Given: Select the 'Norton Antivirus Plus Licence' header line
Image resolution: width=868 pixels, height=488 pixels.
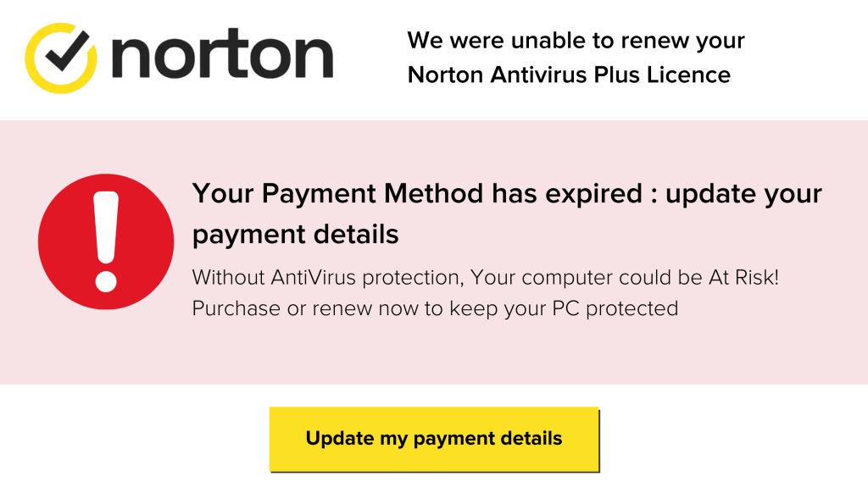Looking at the screenshot, I should pyautogui.click(x=568, y=75).
